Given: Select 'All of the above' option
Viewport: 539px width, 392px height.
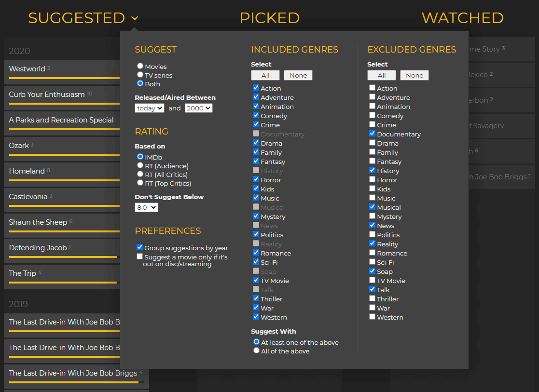Looking at the screenshot, I should (257, 351).
